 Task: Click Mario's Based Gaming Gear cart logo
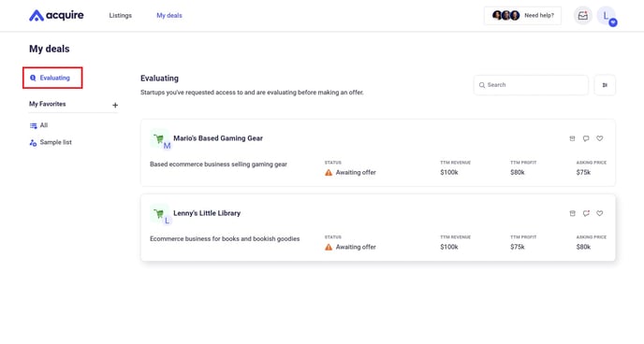(159, 139)
